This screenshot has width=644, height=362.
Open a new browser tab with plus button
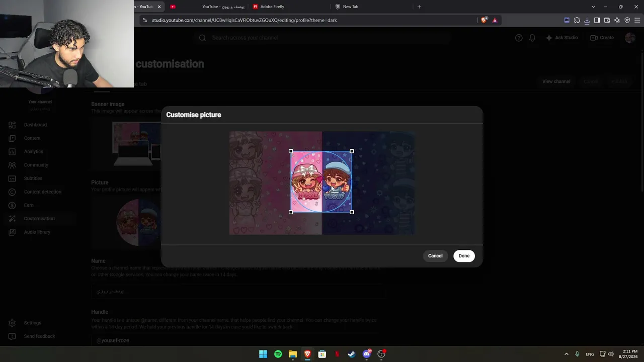(419, 7)
